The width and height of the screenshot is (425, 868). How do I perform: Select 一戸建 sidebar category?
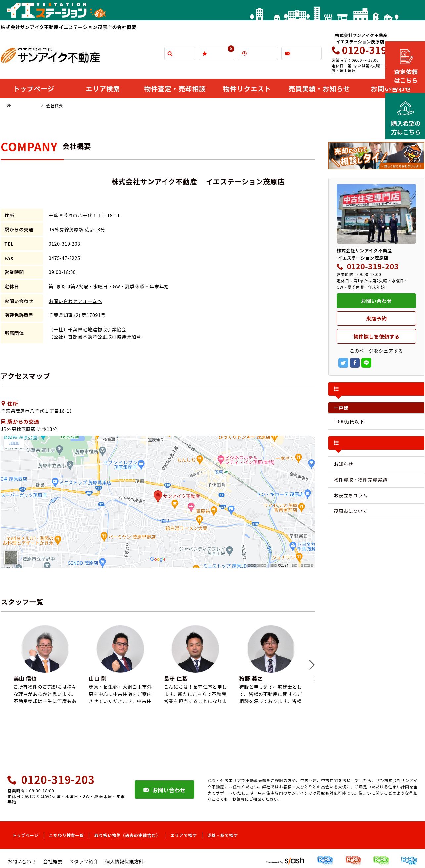(x=376, y=408)
